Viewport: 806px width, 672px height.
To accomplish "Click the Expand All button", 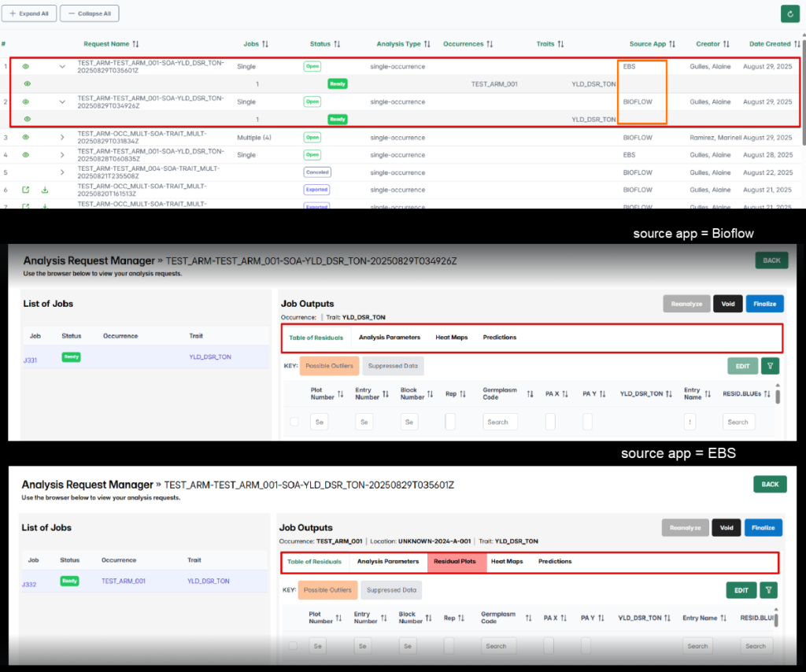I will (28, 13).
